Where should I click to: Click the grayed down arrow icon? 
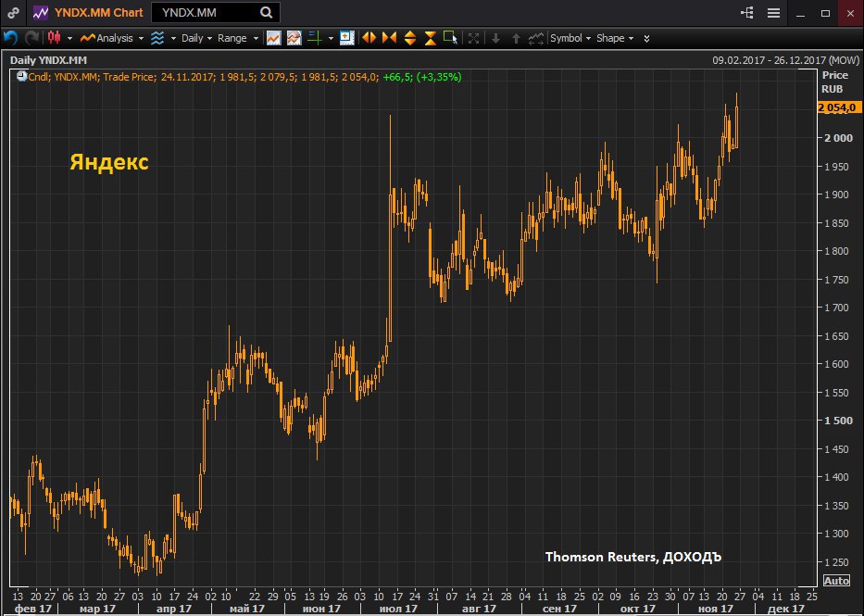(495, 38)
